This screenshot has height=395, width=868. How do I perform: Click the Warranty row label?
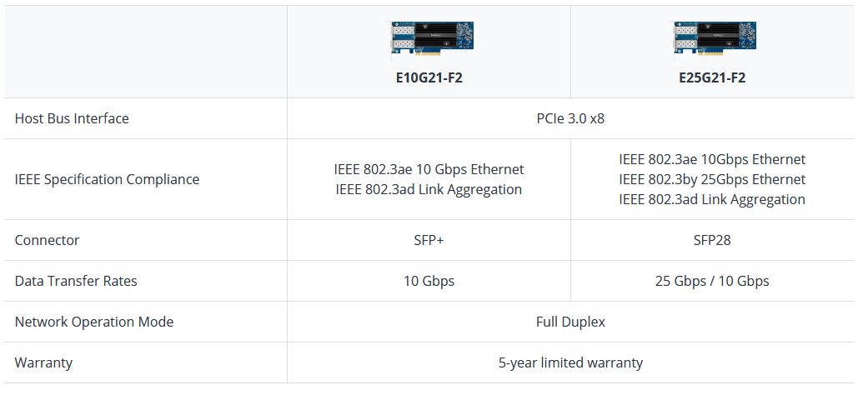(43, 362)
